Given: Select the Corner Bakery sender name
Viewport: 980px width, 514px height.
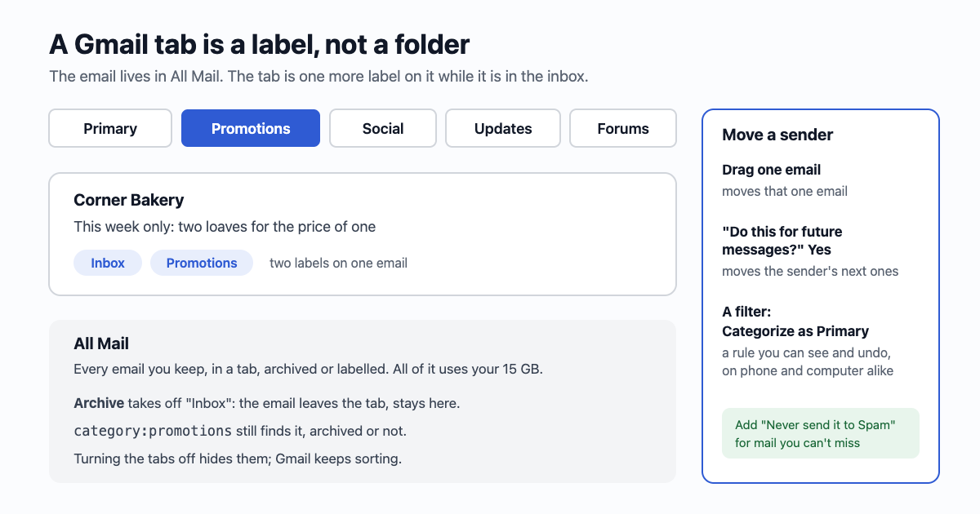Looking at the screenshot, I should [x=129, y=200].
